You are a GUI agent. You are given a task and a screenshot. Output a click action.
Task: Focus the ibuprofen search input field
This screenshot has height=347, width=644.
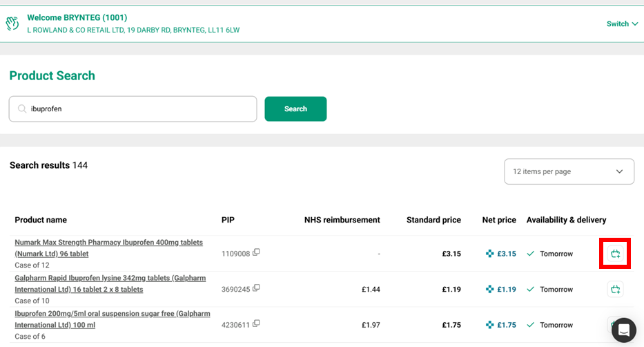pos(138,109)
